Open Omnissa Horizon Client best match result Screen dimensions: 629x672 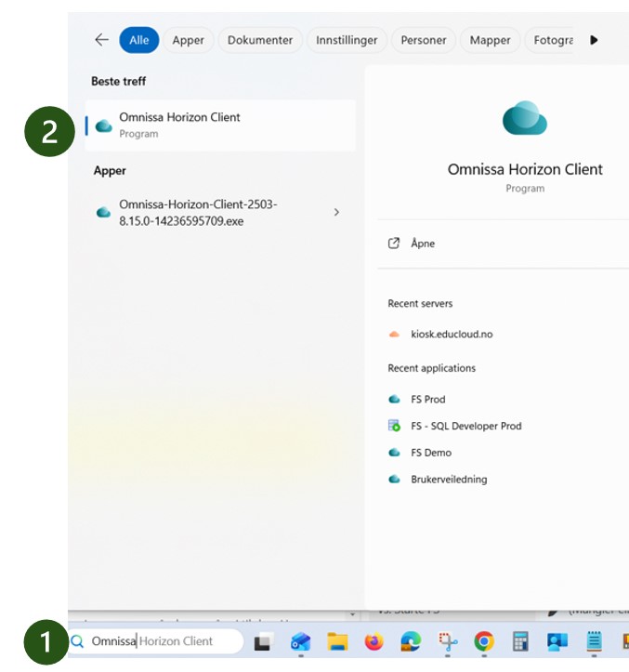[x=219, y=125]
